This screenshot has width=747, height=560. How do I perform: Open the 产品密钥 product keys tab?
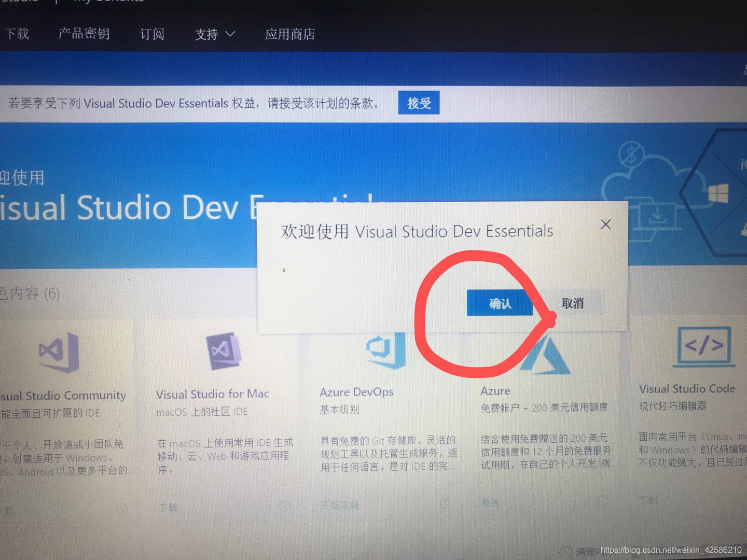pyautogui.click(x=84, y=34)
